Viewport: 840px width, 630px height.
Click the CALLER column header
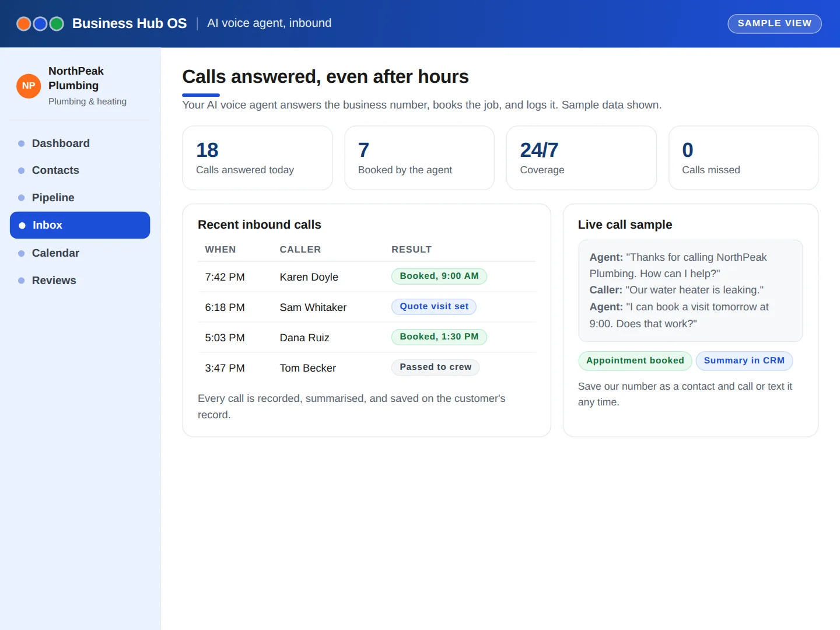click(x=300, y=250)
